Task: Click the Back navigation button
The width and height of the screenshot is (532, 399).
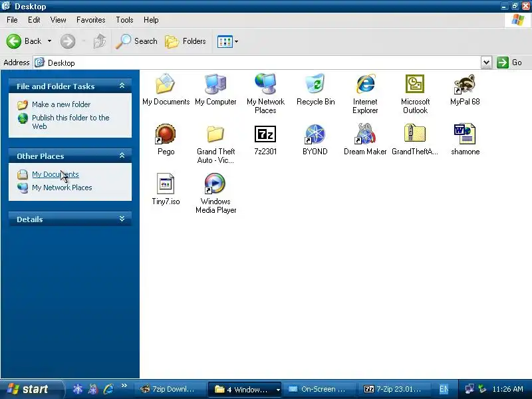Action: tap(23, 41)
